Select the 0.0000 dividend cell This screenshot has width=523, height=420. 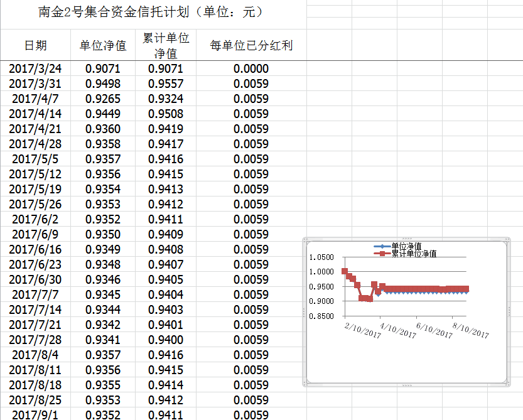pos(251,68)
